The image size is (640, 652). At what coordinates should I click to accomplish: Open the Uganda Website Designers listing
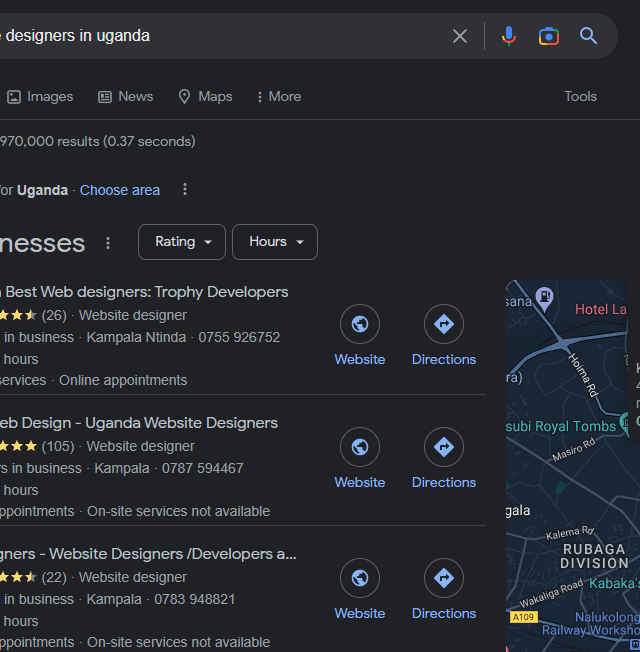click(138, 423)
